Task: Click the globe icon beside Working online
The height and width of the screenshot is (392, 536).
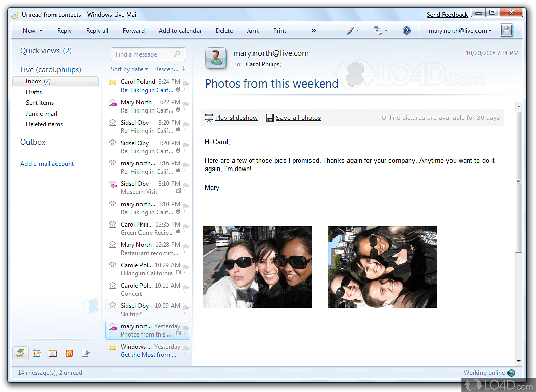Action: [x=512, y=373]
